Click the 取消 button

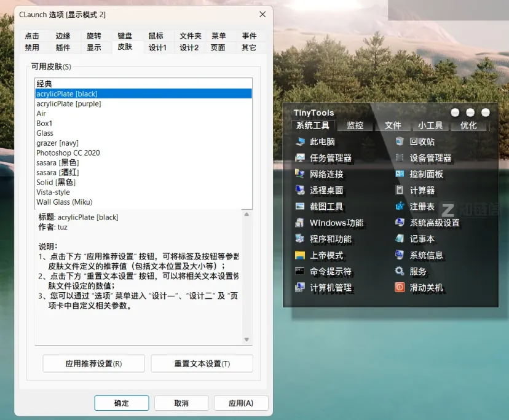(x=181, y=403)
